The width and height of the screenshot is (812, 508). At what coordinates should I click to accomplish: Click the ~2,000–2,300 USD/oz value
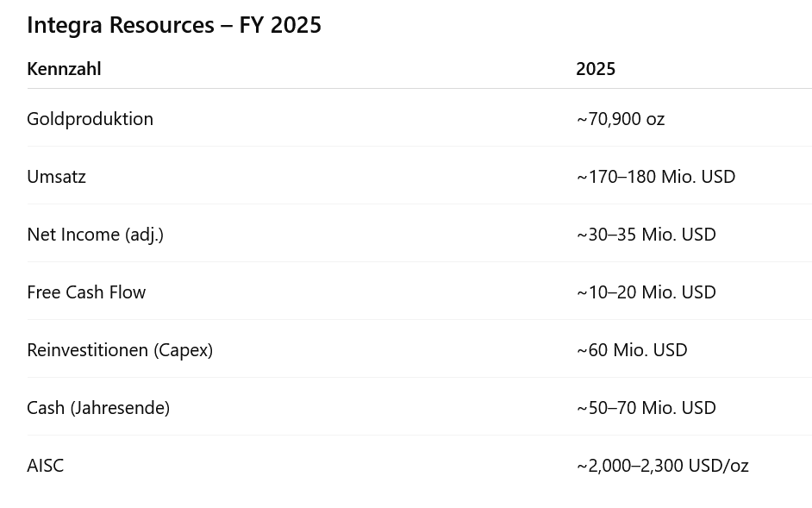(663, 466)
